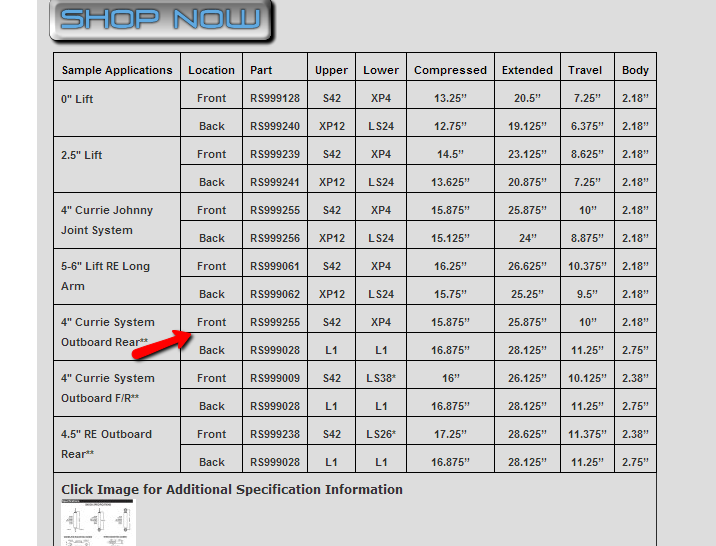
Task: Click the 12.75" compressed value
Action: pos(450,126)
